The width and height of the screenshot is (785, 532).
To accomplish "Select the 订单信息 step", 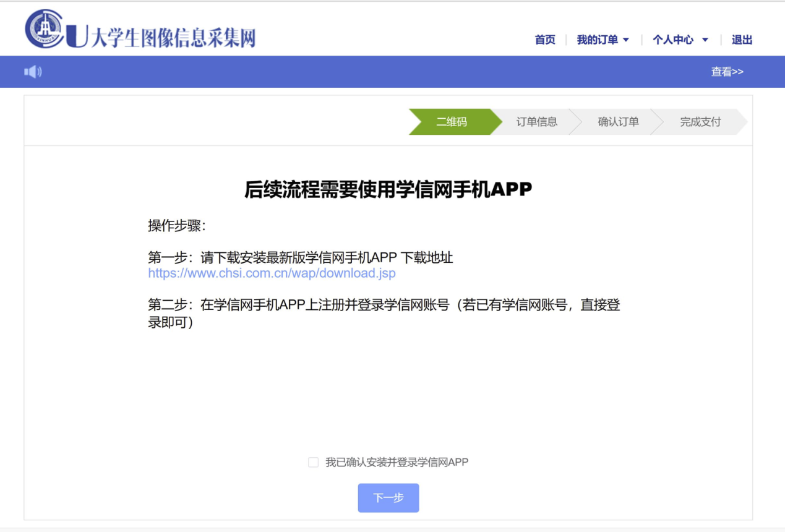I will tap(536, 122).
